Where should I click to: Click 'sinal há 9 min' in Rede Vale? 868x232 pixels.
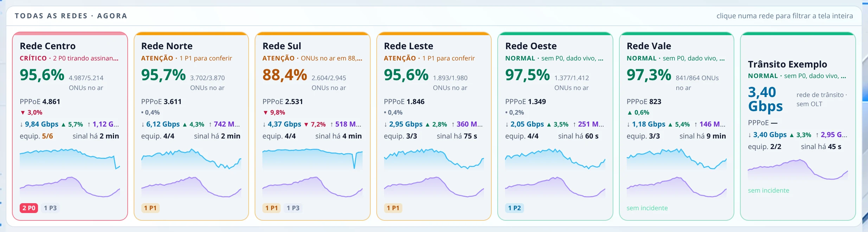(703, 136)
